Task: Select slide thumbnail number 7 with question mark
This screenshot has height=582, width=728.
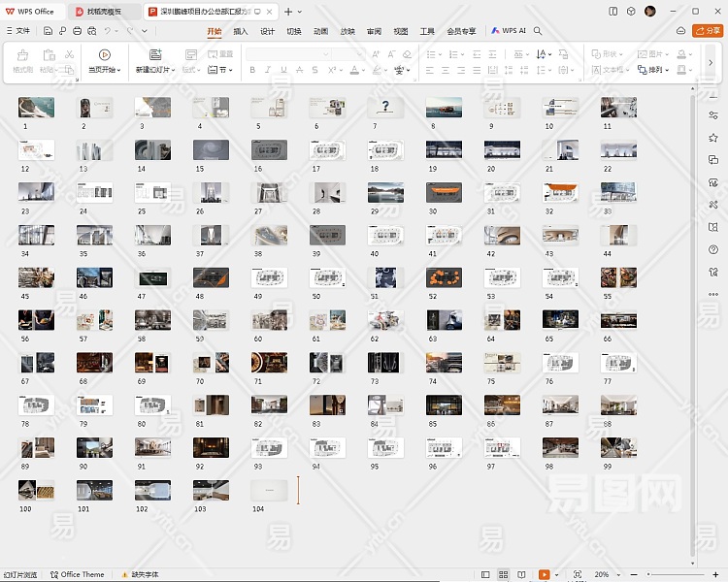Action: point(385,108)
